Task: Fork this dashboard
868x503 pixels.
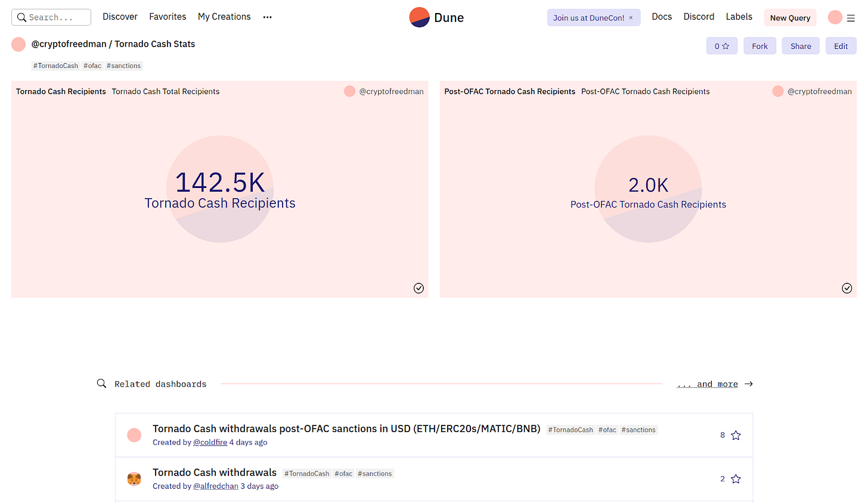Action: click(x=759, y=46)
